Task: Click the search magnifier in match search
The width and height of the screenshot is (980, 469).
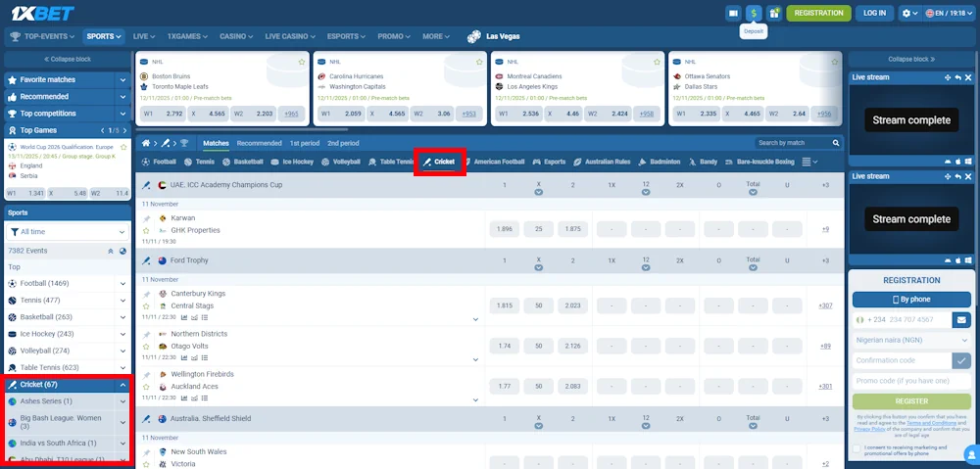Action: tap(836, 143)
